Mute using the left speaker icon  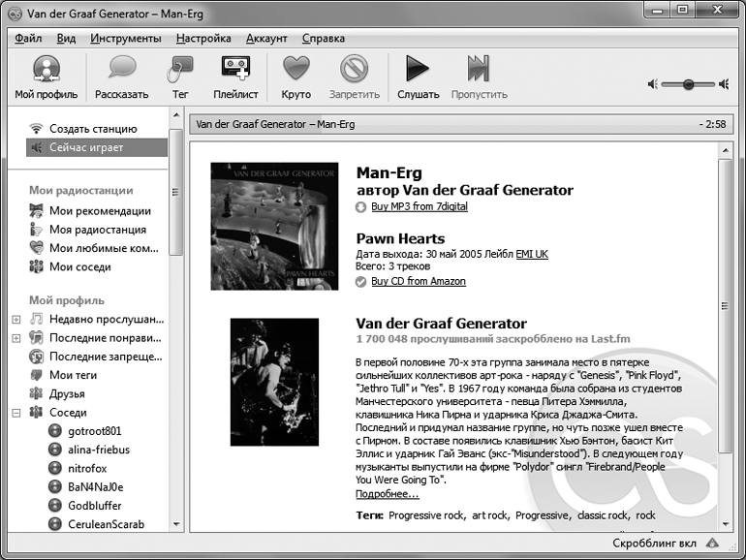click(x=655, y=84)
